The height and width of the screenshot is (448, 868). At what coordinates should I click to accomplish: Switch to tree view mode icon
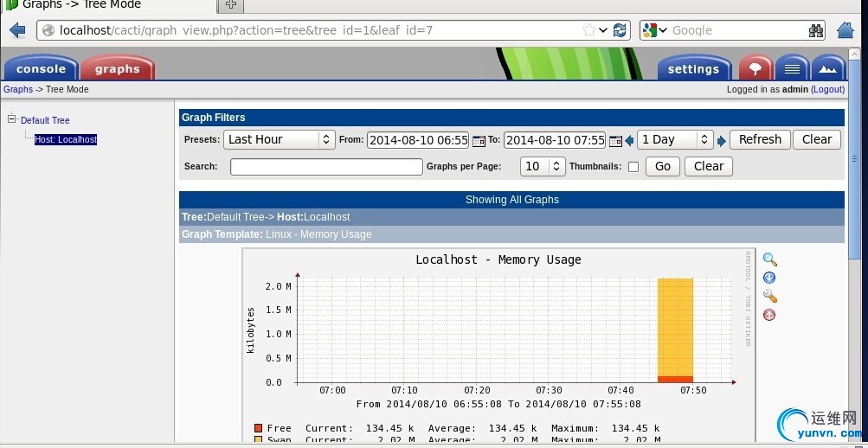coord(755,68)
